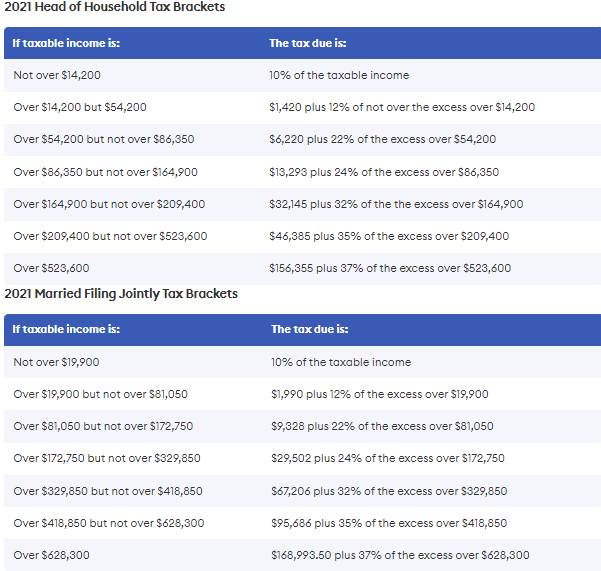Viewport: 601px width, 571px height.
Task: Select the '$156,355 plus 37%' tax due cell
Action: click(390, 268)
